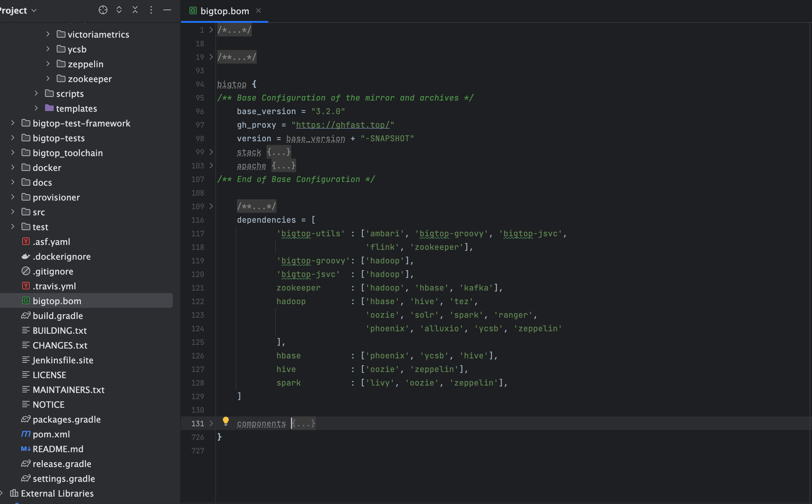Click line number 116 in gutter

tap(198, 220)
